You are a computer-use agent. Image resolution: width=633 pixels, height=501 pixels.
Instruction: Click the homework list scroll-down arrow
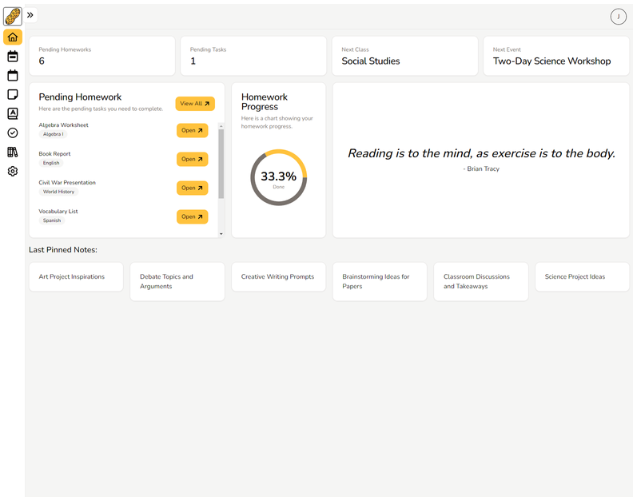221,234
